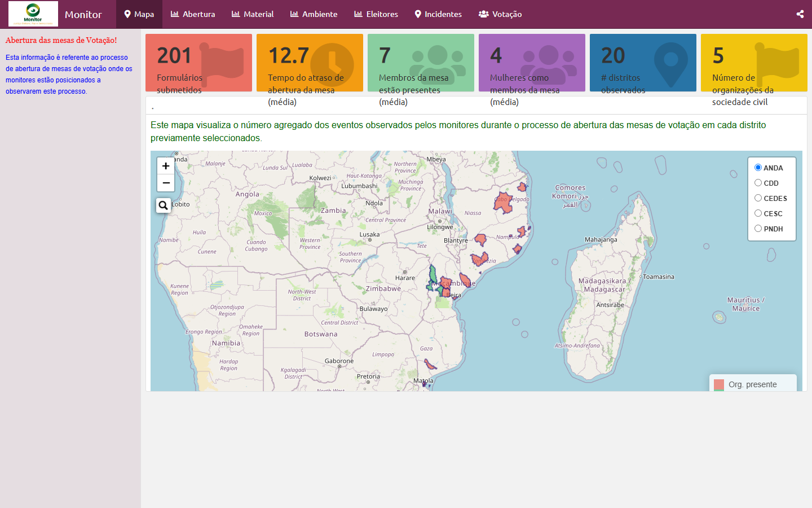Click the Org. presente legend color swatch
Image resolution: width=812 pixels, height=508 pixels.
(719, 385)
